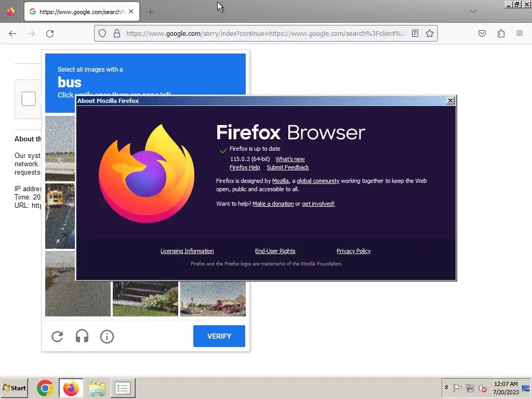Open the Submit Feedback link
Image resolution: width=532 pixels, height=399 pixels.
coord(288,167)
